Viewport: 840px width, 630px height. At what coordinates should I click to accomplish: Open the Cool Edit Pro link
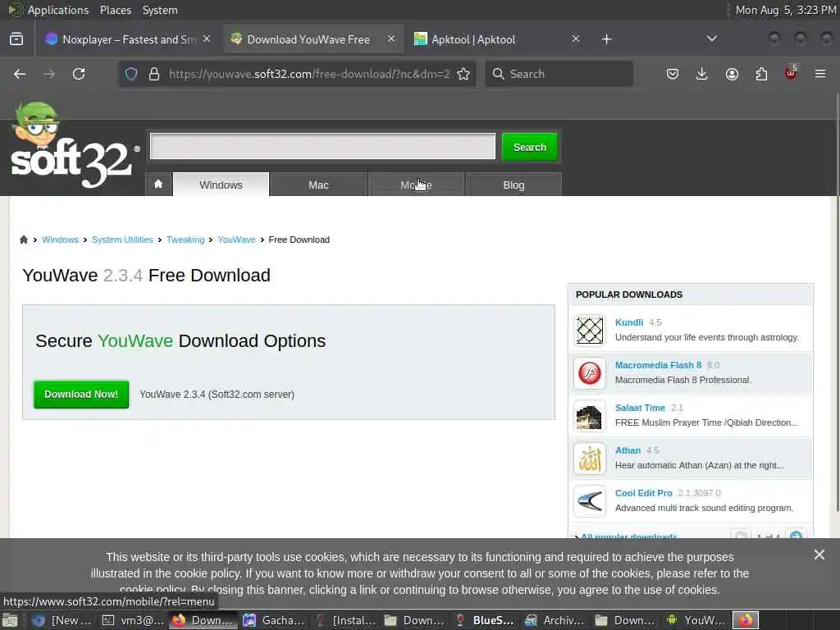643,493
